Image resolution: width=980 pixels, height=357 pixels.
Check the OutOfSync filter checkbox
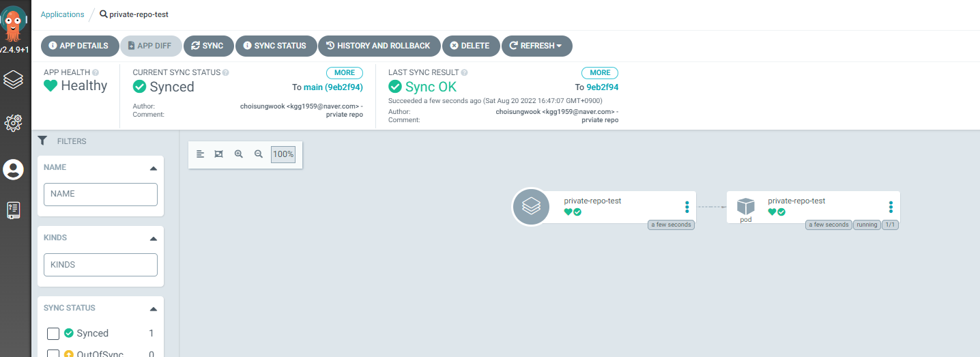[53, 354]
